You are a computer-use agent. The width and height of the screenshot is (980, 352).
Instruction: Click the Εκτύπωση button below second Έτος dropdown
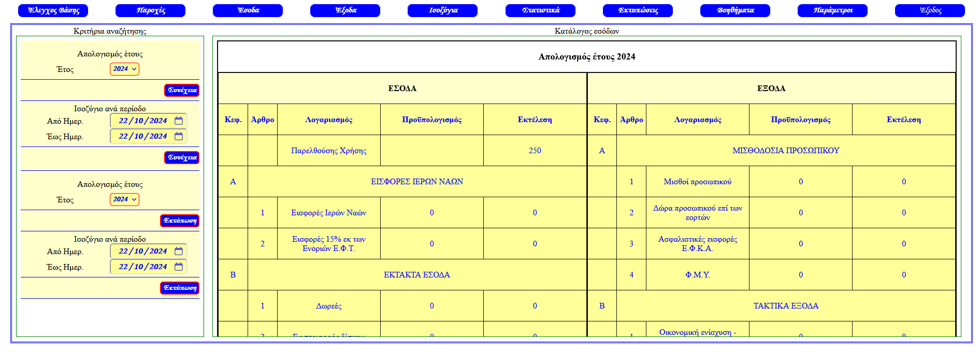pyautogui.click(x=180, y=221)
